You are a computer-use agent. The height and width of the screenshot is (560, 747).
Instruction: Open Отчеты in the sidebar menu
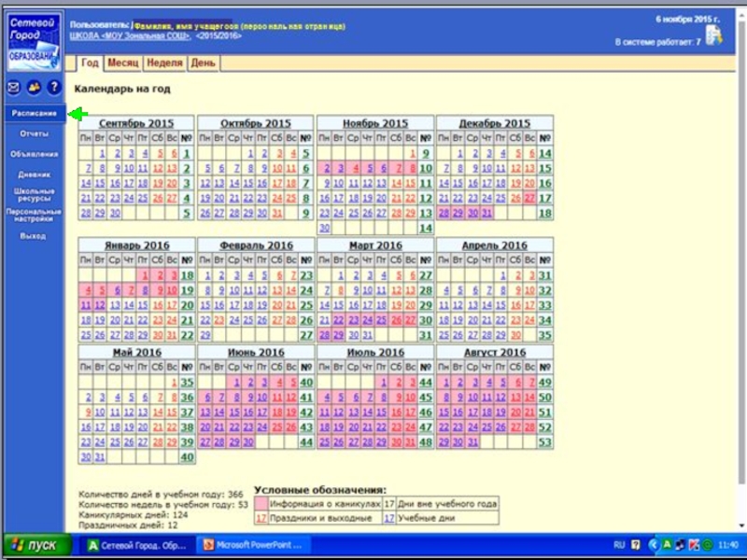[34, 133]
